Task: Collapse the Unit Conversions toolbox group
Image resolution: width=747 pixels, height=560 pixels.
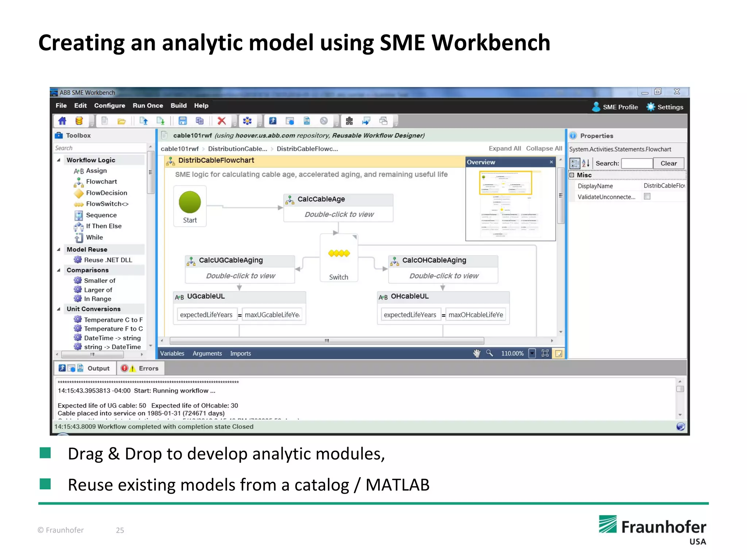Action: pos(59,309)
